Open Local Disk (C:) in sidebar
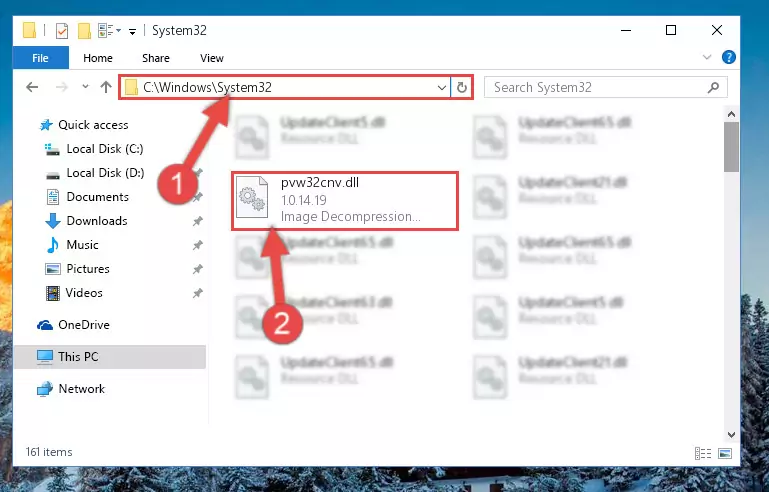The width and height of the screenshot is (769, 492). coord(94,149)
